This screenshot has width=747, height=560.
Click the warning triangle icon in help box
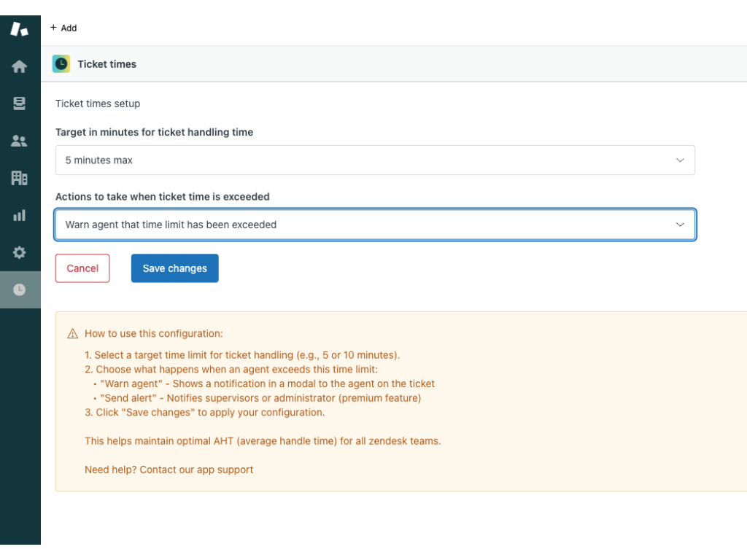point(72,334)
